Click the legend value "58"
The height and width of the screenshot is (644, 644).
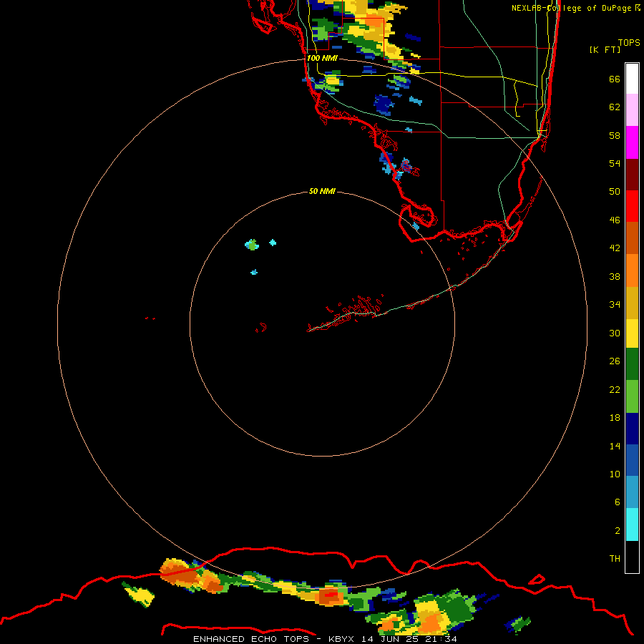coord(615,135)
